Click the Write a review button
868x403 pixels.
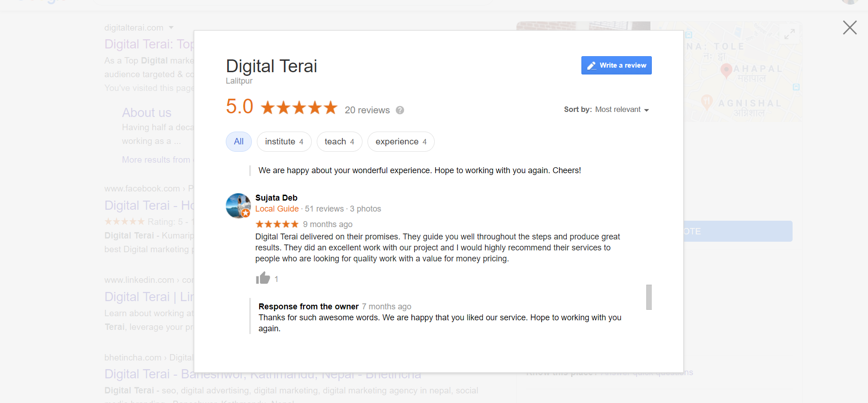click(x=616, y=65)
